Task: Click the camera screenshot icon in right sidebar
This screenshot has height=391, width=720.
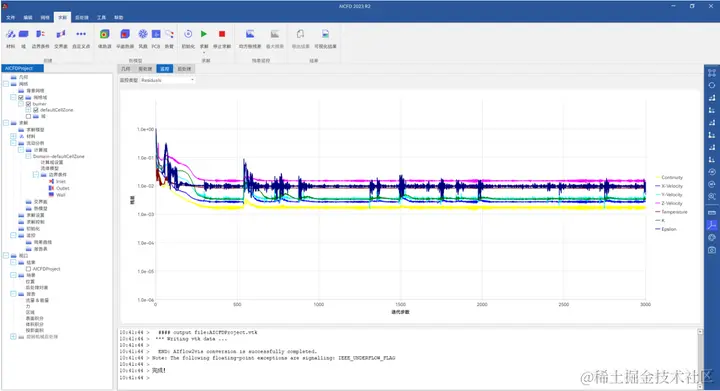Action: click(712, 250)
